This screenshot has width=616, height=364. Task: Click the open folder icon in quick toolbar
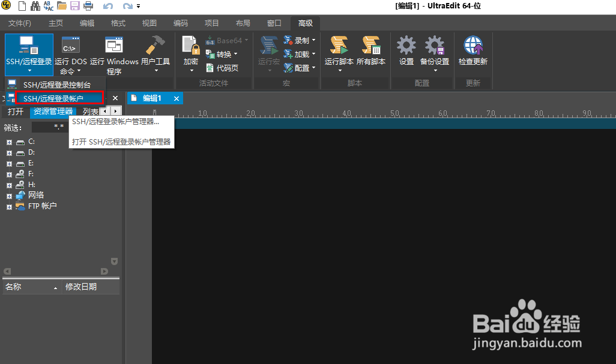coord(62,6)
